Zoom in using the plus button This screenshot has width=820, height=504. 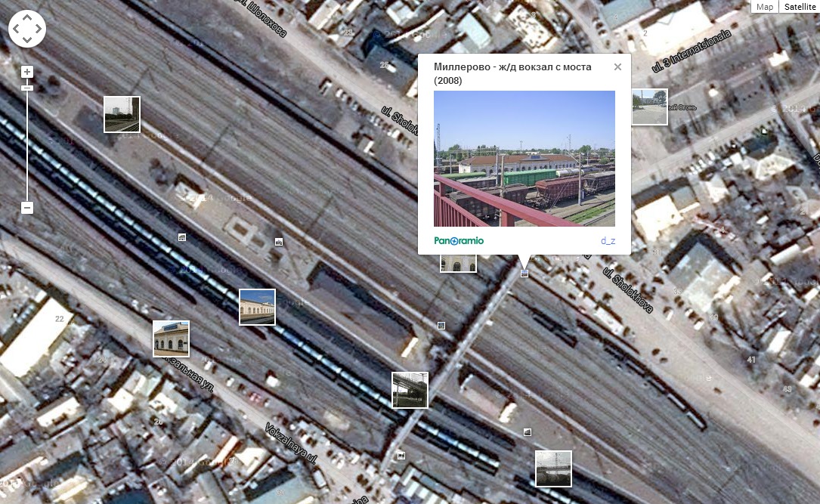[27, 72]
